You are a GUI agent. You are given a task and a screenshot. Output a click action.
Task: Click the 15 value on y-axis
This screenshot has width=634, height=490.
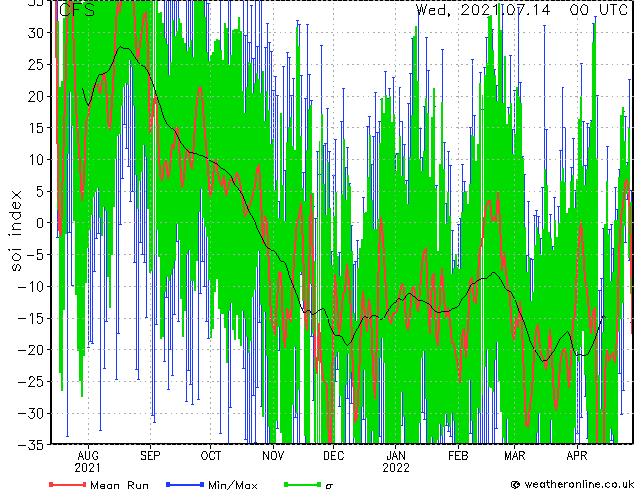(36, 128)
